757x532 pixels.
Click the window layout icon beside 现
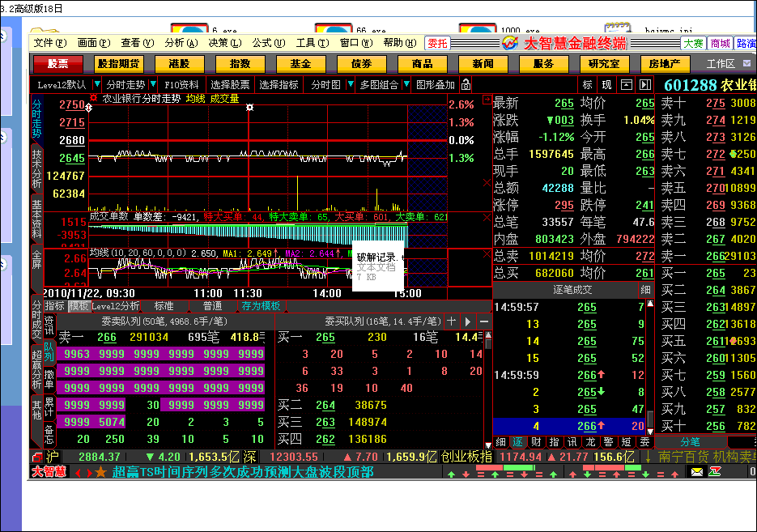pyautogui.click(x=626, y=85)
